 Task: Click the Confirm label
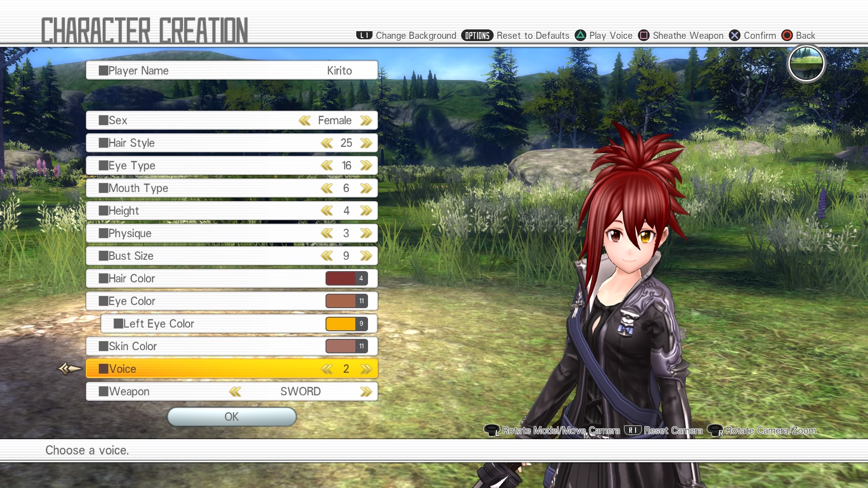(760, 35)
